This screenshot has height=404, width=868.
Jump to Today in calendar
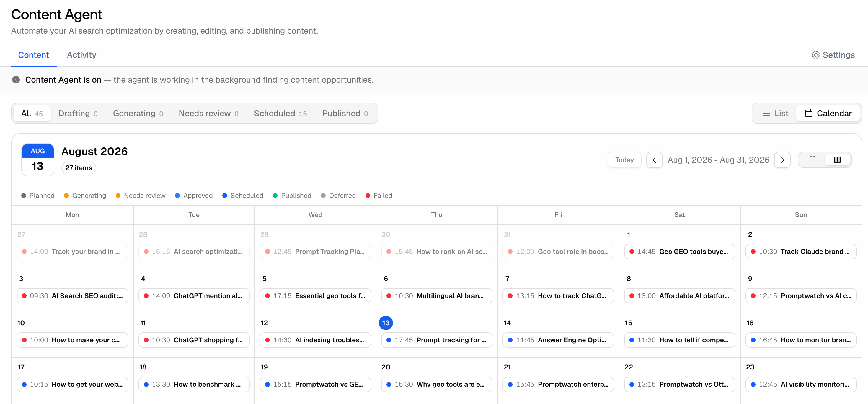click(x=624, y=160)
